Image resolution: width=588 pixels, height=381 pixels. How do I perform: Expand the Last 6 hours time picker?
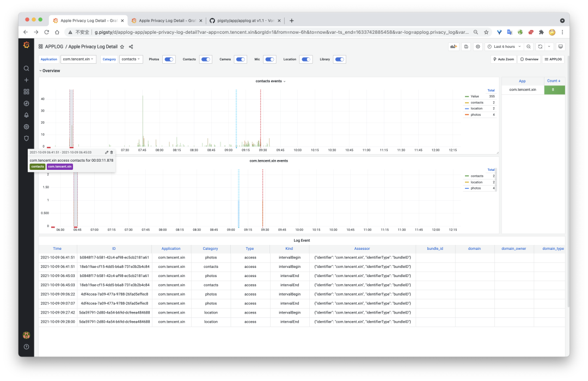(505, 47)
